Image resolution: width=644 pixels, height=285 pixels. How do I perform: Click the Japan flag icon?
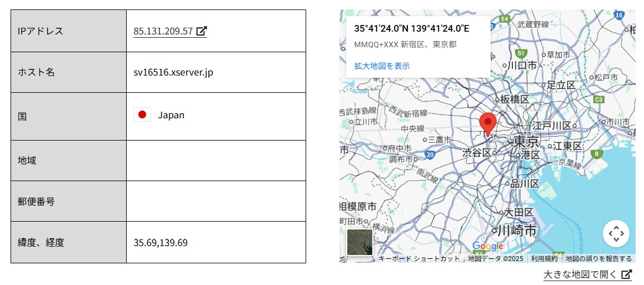pyautogui.click(x=142, y=115)
